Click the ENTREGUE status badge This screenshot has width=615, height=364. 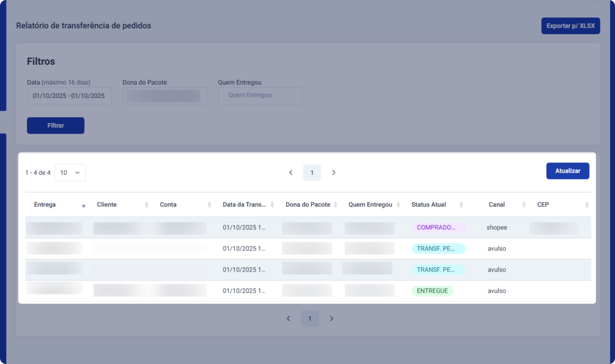[432, 291]
